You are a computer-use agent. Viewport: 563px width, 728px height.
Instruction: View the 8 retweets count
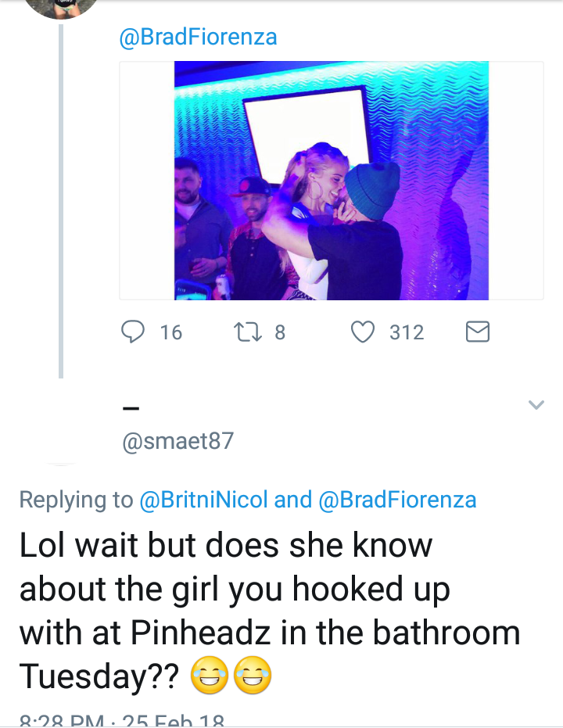pyautogui.click(x=280, y=332)
